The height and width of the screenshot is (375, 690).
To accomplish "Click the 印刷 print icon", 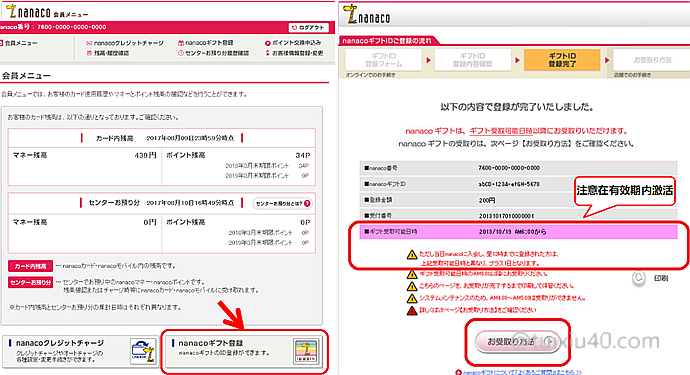I will point(639,278).
